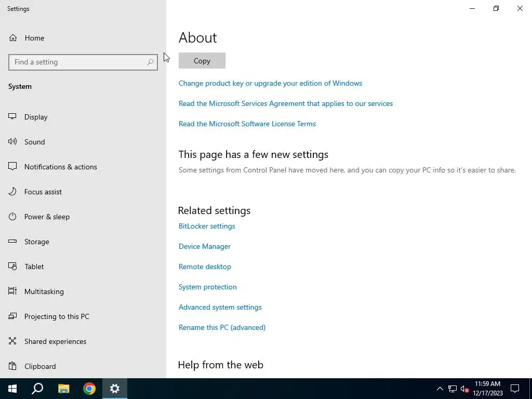The height and width of the screenshot is (399, 532).
Task: Click Rename this PC (advanced) link
Action: [x=222, y=327]
